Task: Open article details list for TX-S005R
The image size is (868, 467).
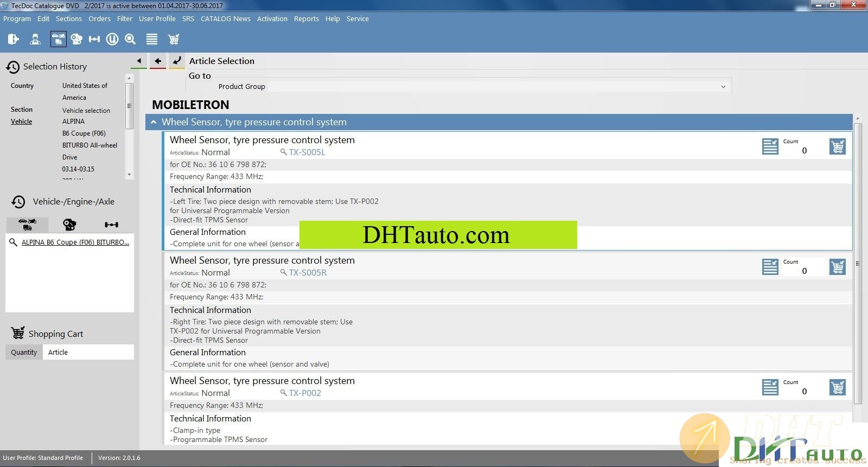Action: 770,267
